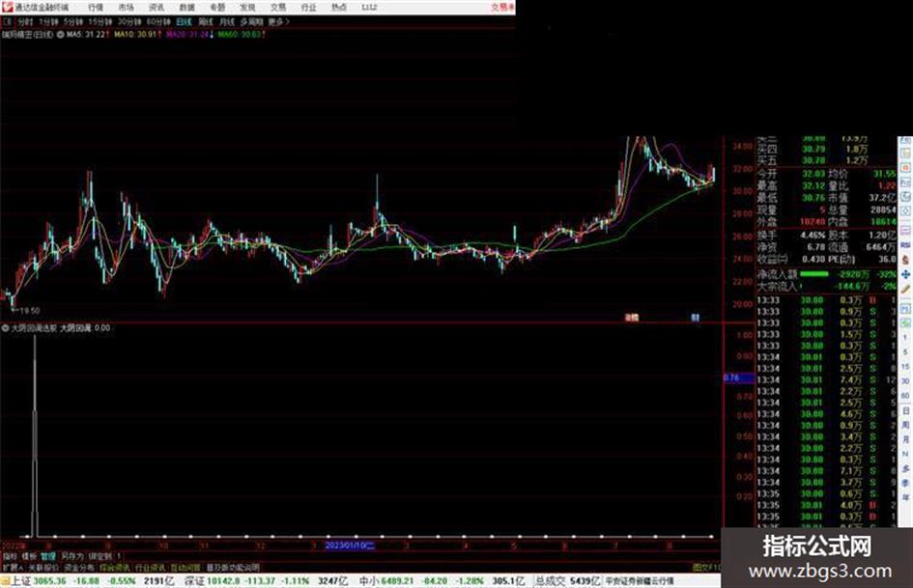Select 周 weekly period in right sidebar
This screenshot has width=913, height=588.
(x=905, y=425)
